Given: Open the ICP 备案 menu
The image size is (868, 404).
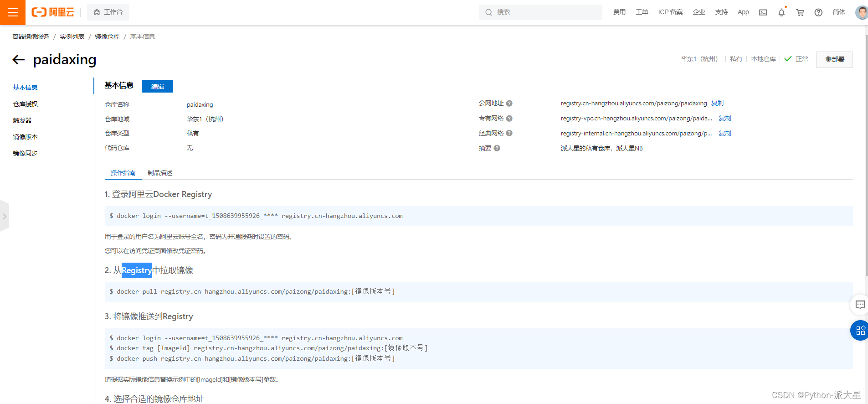Looking at the screenshot, I should point(670,12).
